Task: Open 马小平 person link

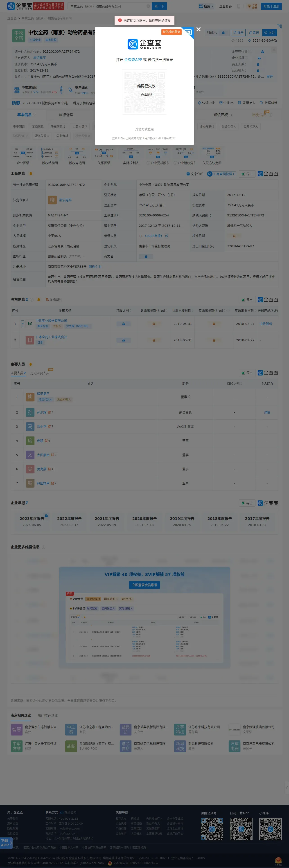Action: [x=41, y=427]
